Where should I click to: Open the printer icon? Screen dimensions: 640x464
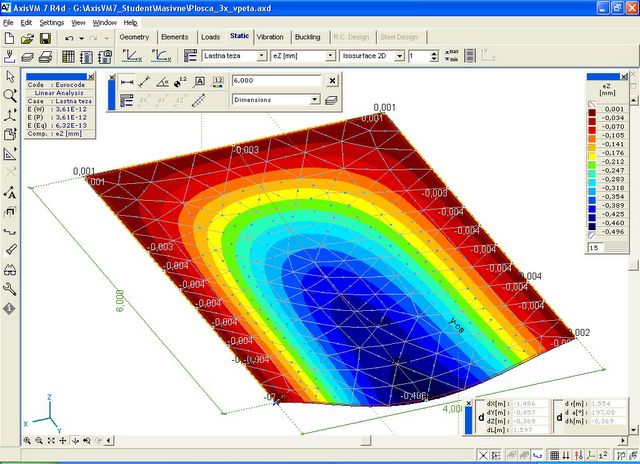[46, 56]
